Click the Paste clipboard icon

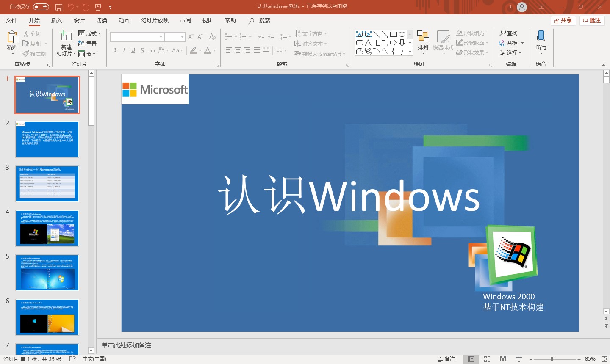tap(12, 37)
